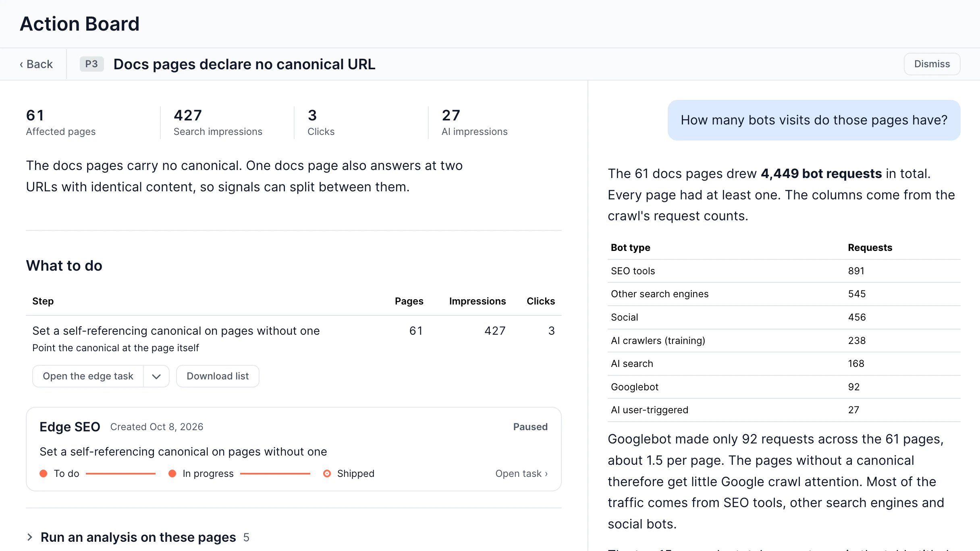Click the 427 Search impressions stat

pyautogui.click(x=218, y=122)
